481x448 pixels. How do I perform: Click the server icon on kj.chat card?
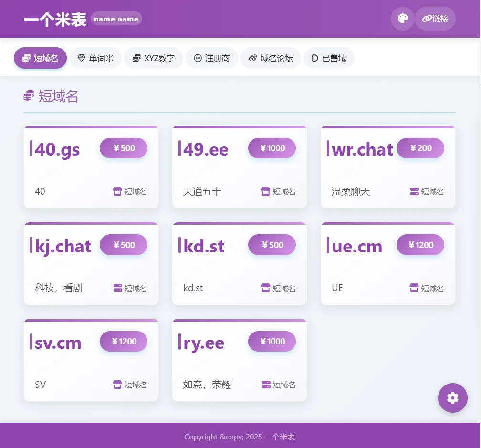(x=117, y=288)
